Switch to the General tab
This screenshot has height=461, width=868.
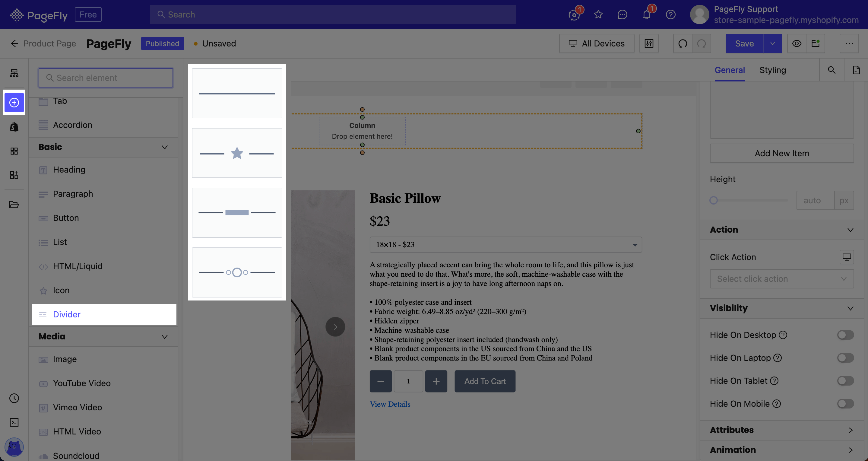pyautogui.click(x=730, y=70)
